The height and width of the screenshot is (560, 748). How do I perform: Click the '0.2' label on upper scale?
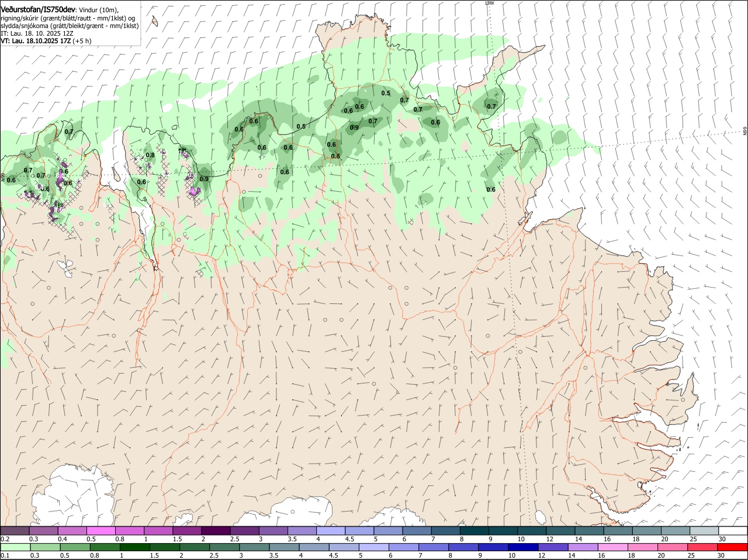point(5,539)
